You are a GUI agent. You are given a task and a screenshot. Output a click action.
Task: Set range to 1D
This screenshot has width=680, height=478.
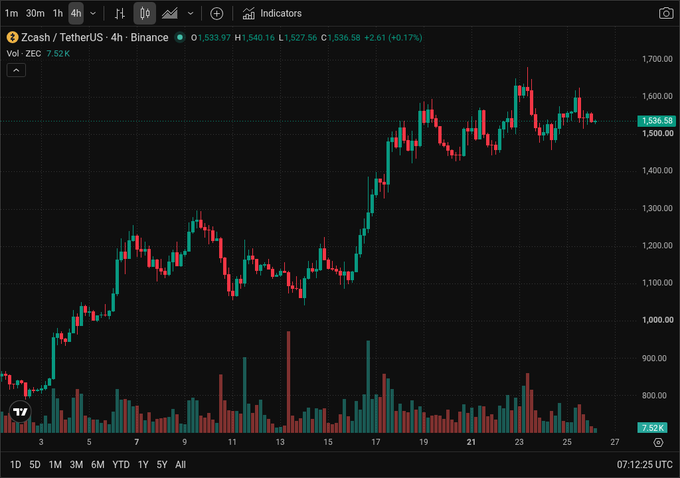click(x=16, y=465)
